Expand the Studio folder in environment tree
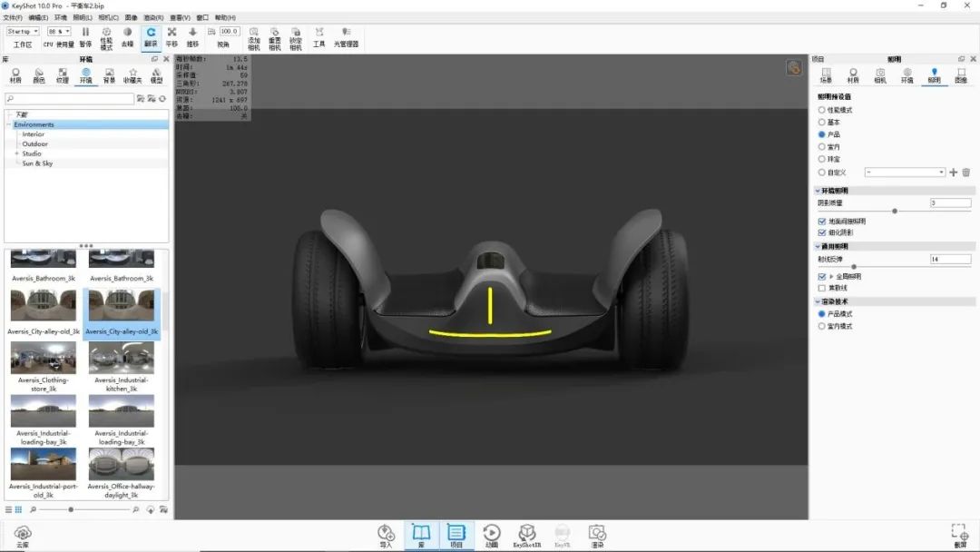Screen dimensions: 980x552 click(x=16, y=153)
